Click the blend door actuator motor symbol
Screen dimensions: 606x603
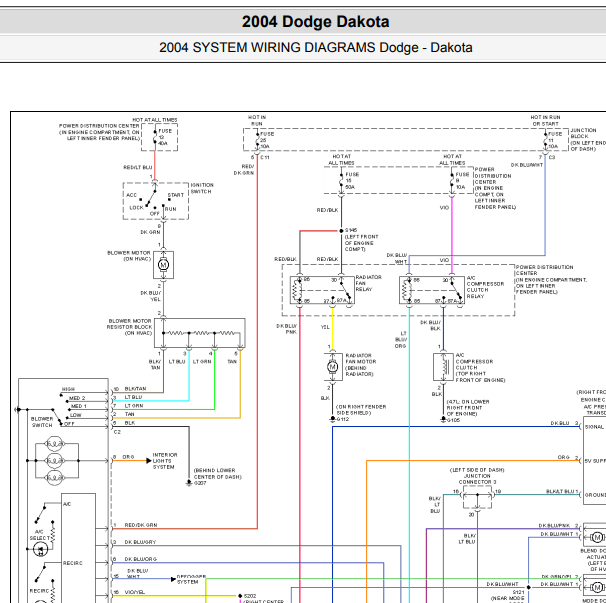point(596,537)
